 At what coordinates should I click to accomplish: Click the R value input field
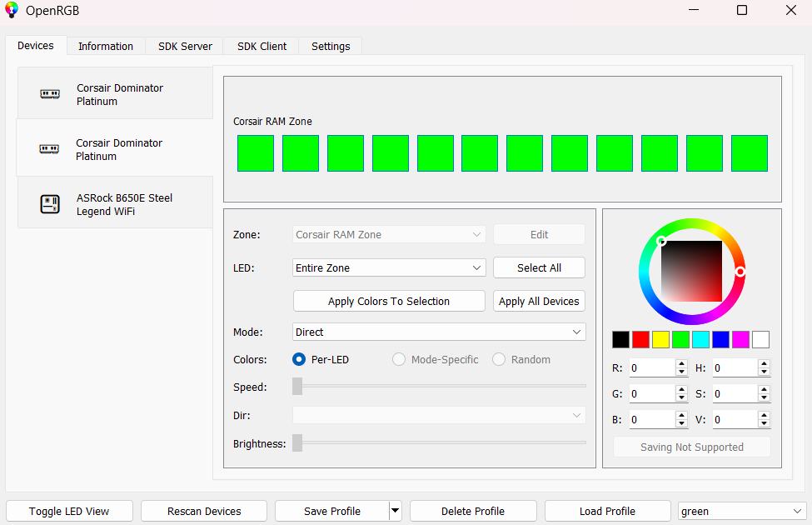652,368
